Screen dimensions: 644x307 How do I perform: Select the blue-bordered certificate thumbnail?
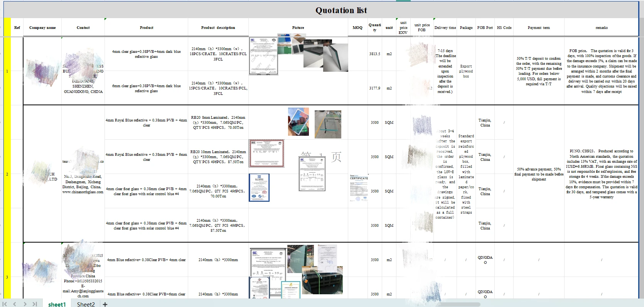pos(259,187)
